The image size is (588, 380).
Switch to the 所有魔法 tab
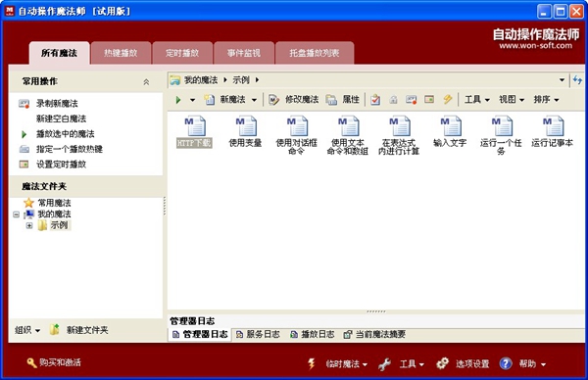pos(59,53)
